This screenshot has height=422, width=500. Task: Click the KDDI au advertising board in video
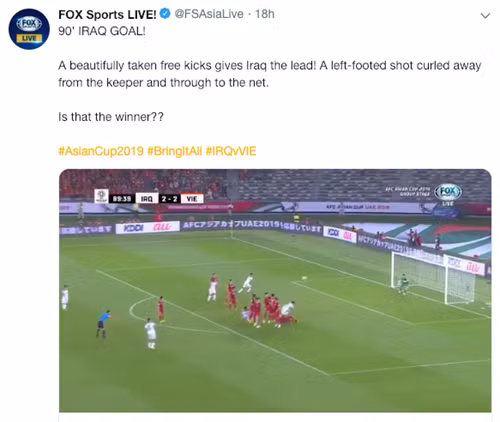pos(148,227)
